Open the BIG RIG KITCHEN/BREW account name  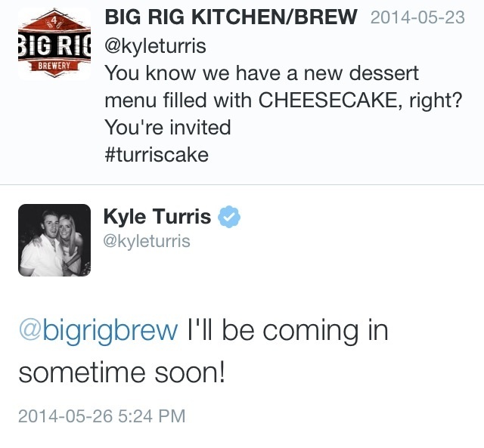pos(231,17)
